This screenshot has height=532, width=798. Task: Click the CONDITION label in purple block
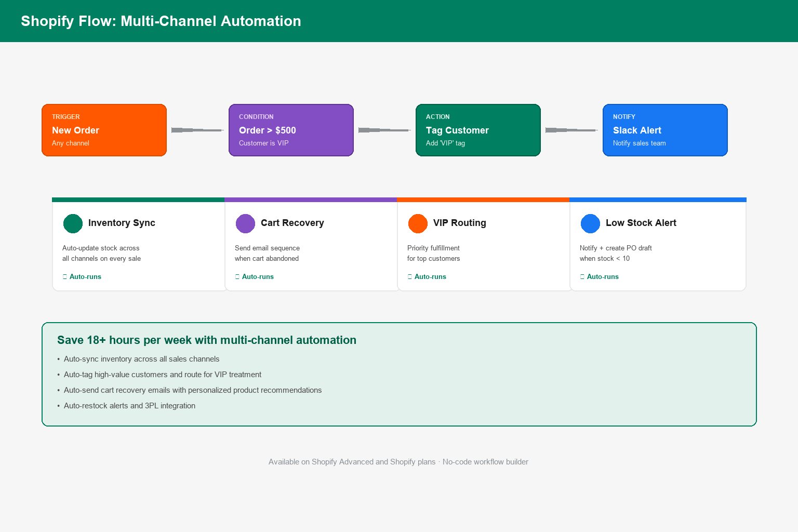coord(256,117)
